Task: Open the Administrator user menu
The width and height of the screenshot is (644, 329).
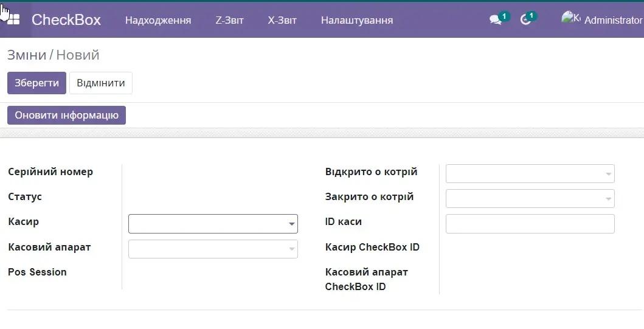Action: pos(612,20)
